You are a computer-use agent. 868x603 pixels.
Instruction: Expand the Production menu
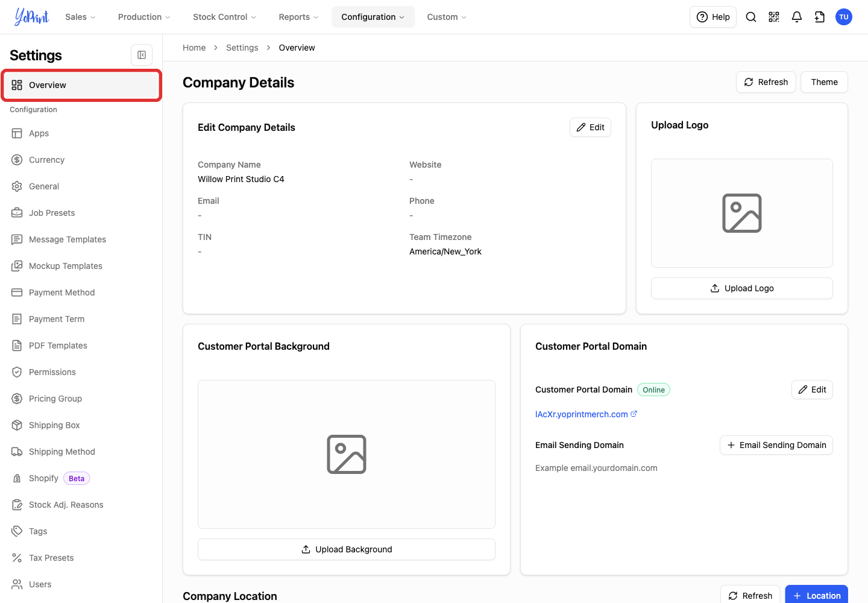(x=144, y=17)
